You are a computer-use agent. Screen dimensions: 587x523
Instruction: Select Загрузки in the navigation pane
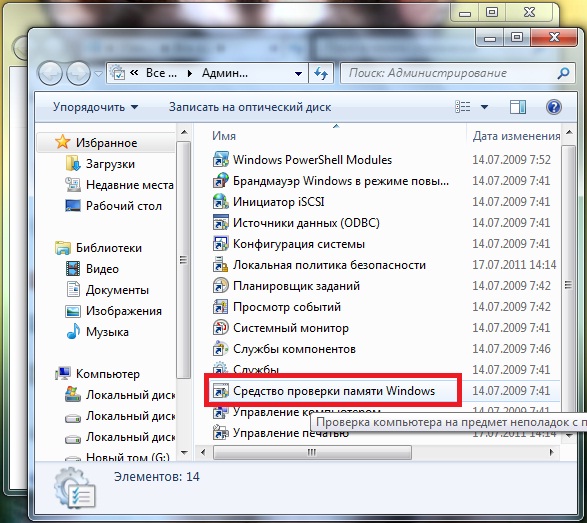pos(110,164)
